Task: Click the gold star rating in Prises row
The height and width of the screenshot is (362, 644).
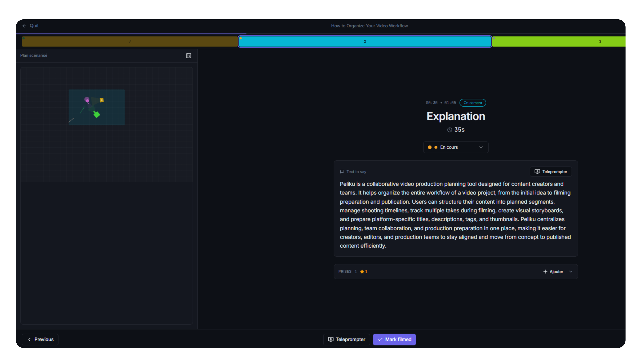Action: 362,271
